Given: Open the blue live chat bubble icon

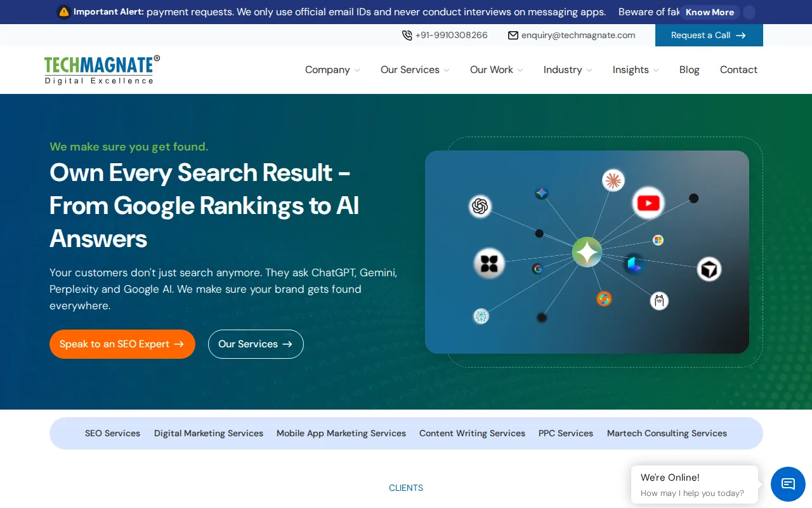Looking at the screenshot, I should [788, 484].
